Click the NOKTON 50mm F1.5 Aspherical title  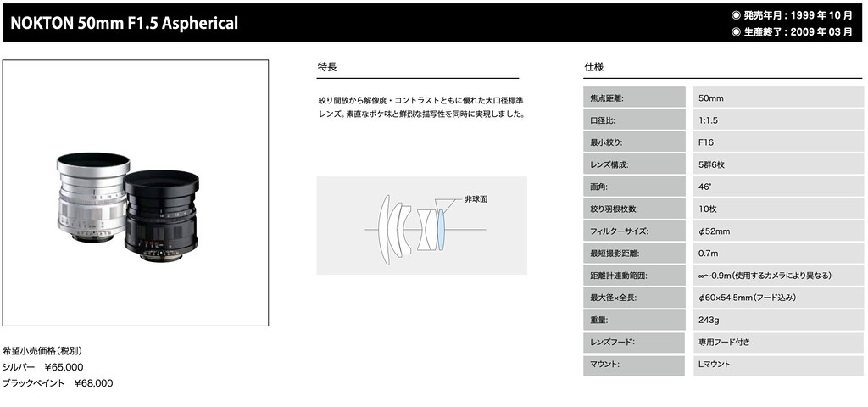[x=124, y=23]
